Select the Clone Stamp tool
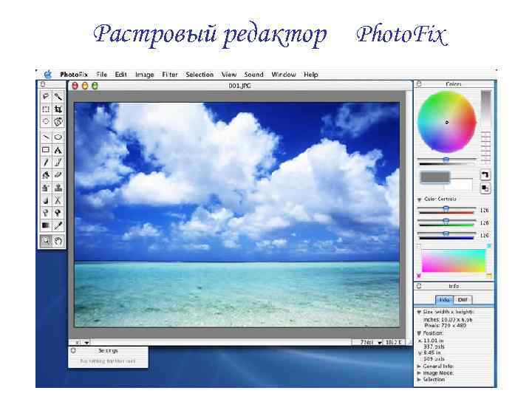The width and height of the screenshot is (532, 399). tap(58, 188)
